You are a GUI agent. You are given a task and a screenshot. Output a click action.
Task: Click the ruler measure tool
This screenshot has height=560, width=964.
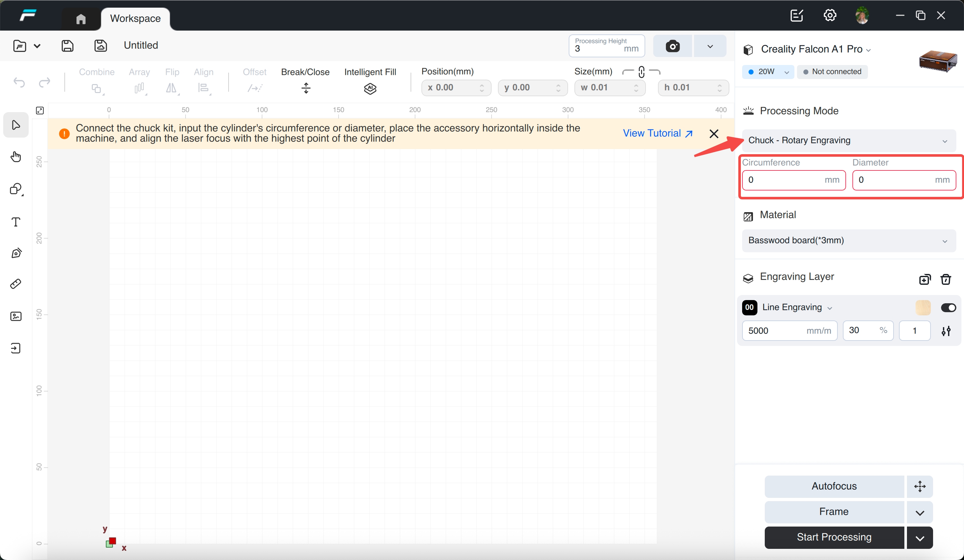point(16,284)
